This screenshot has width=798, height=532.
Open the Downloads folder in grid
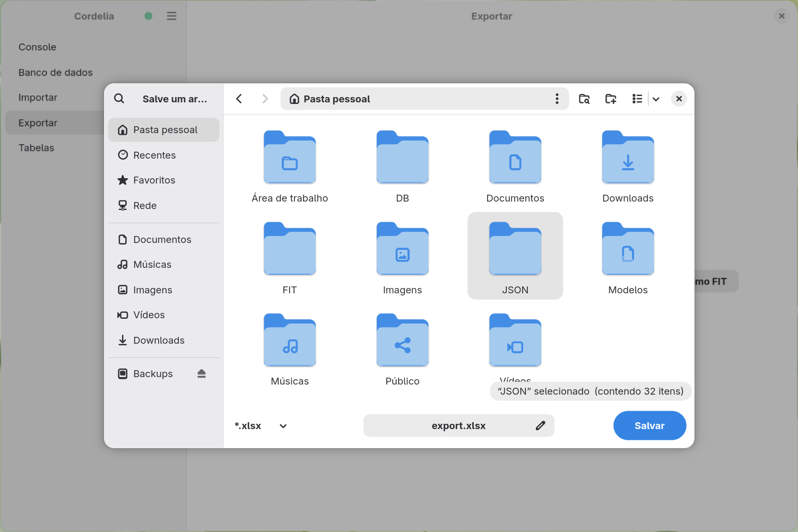[x=628, y=167]
